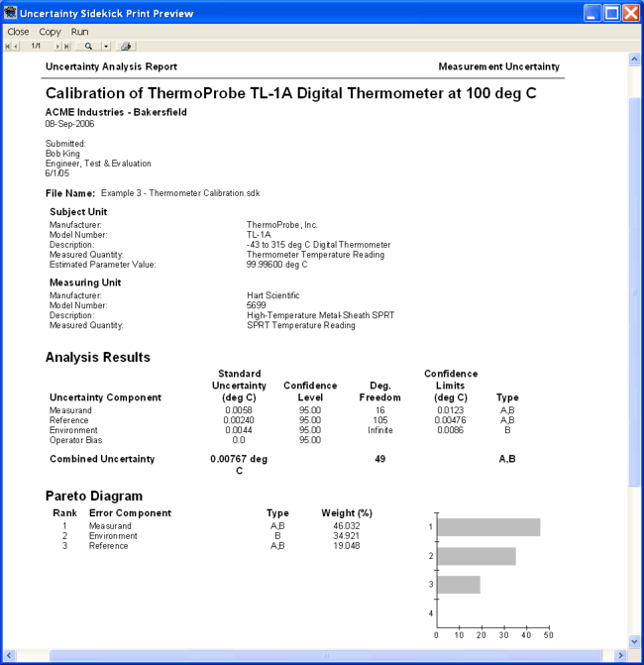Click the horizontal scrollbar left arrow
The height and width of the screenshot is (665, 644).
9,655
